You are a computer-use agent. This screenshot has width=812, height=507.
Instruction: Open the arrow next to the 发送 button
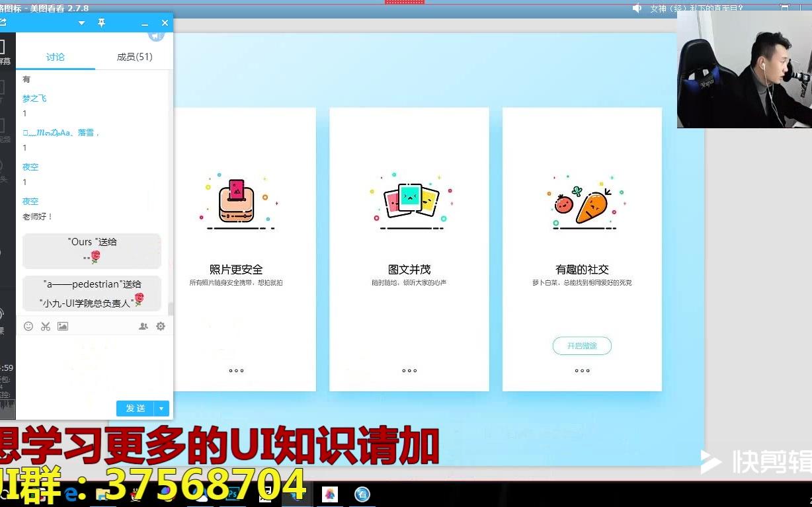[x=162, y=409]
